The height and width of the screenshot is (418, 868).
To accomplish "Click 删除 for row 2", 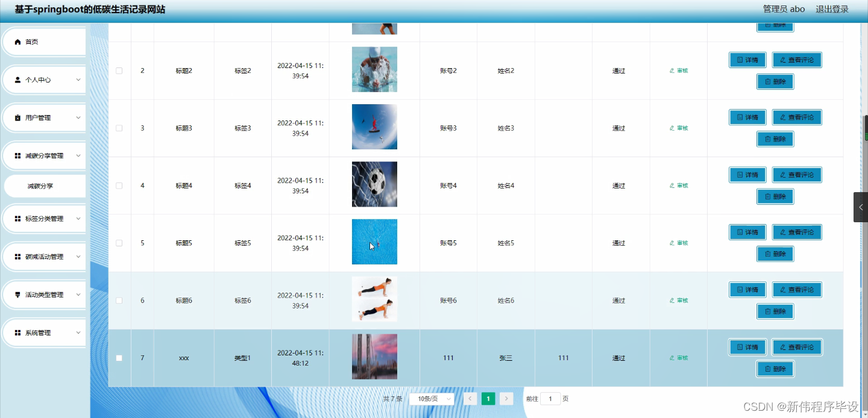I will click(x=775, y=82).
